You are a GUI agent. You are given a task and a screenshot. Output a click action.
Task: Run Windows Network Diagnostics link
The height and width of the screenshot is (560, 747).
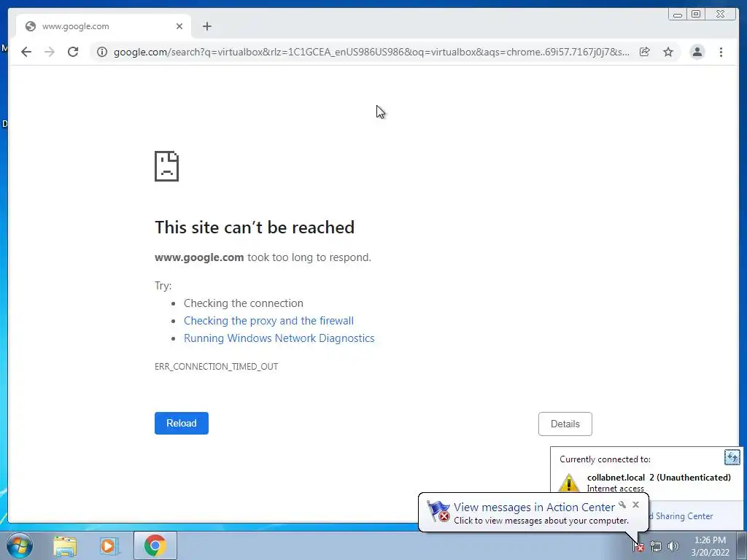point(279,338)
